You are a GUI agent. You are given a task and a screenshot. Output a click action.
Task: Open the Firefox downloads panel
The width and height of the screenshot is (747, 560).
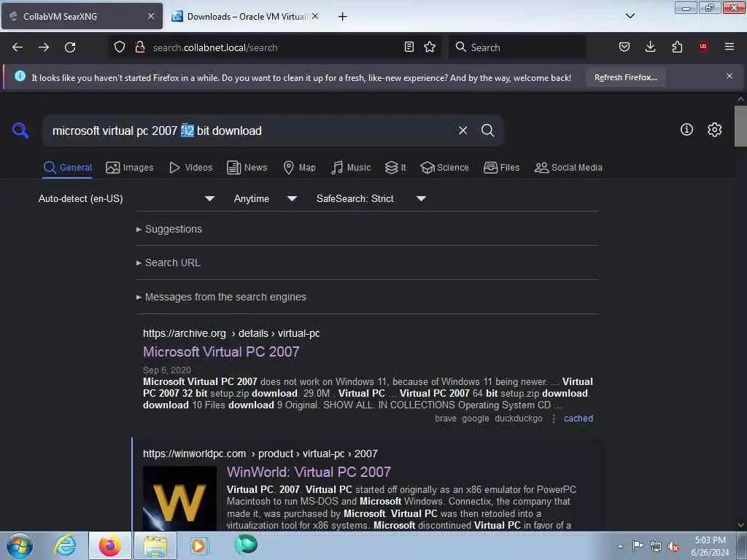coord(650,47)
